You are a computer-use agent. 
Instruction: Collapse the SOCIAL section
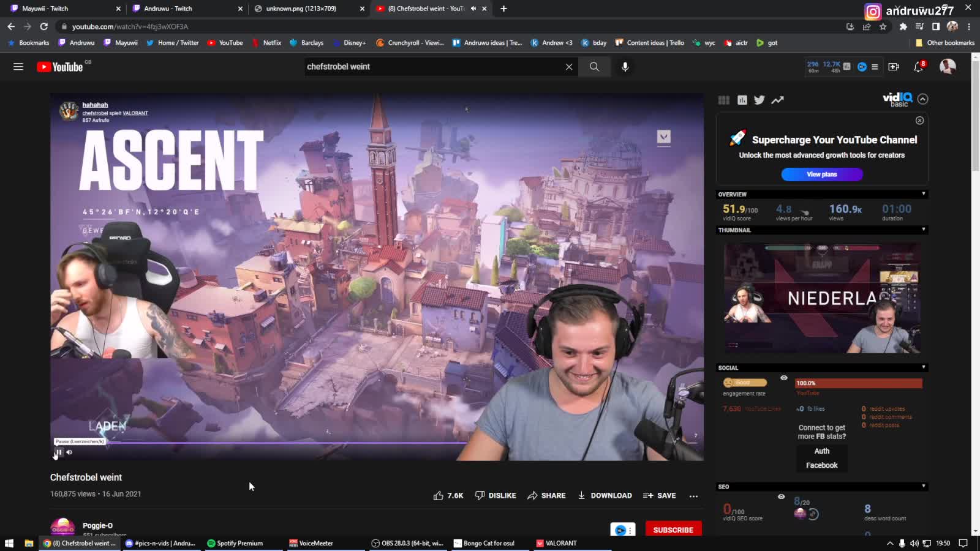pos(924,367)
